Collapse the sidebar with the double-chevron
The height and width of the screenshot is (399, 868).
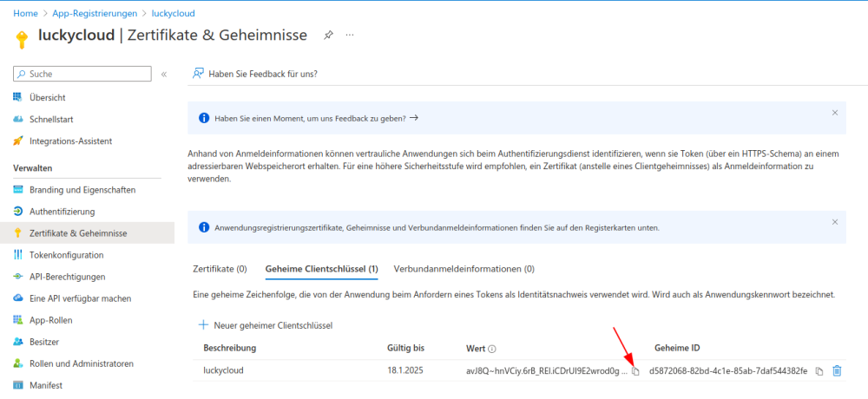(x=164, y=74)
